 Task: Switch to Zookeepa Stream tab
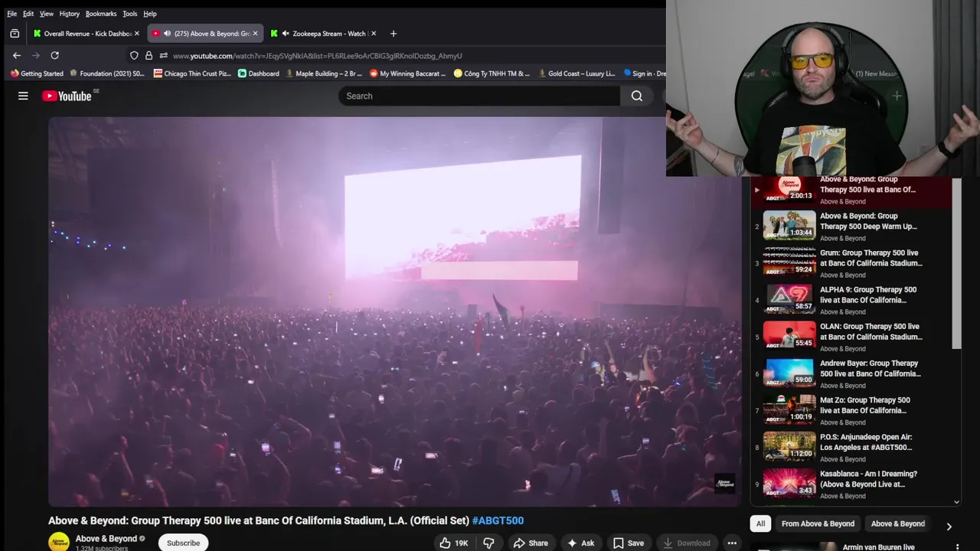(324, 34)
